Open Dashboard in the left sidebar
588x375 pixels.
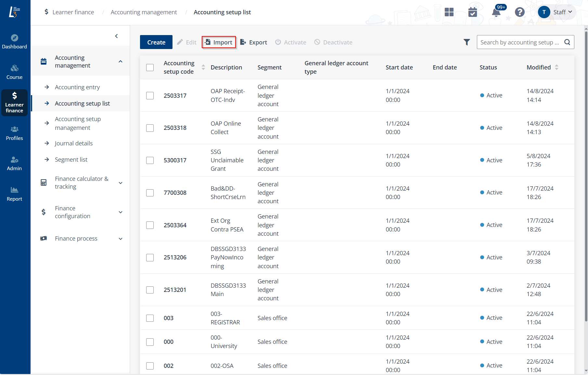pyautogui.click(x=15, y=42)
